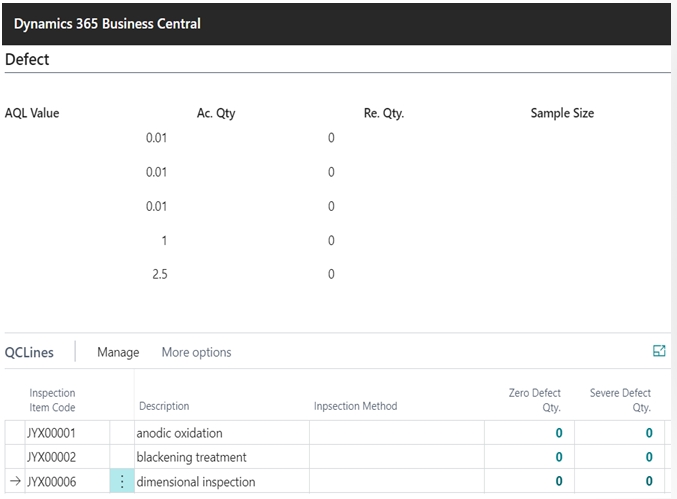Viewport: 677px width, 499px height.
Task: Click the Inpsection Method column header
Action: [355, 406]
